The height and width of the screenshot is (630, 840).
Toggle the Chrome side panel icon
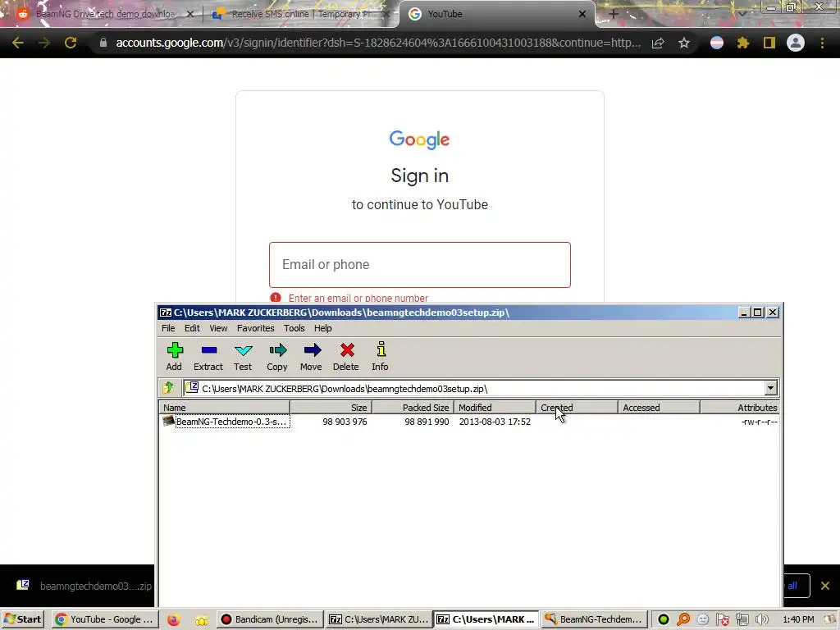[x=769, y=43]
